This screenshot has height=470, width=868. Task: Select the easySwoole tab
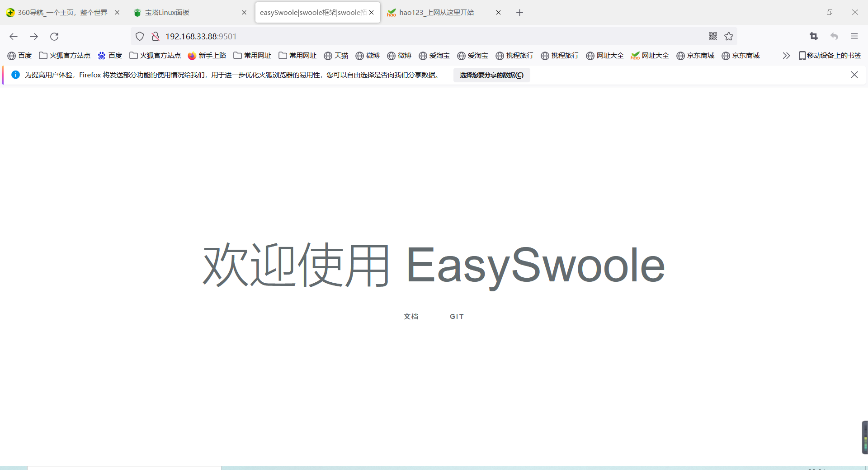tap(318, 13)
